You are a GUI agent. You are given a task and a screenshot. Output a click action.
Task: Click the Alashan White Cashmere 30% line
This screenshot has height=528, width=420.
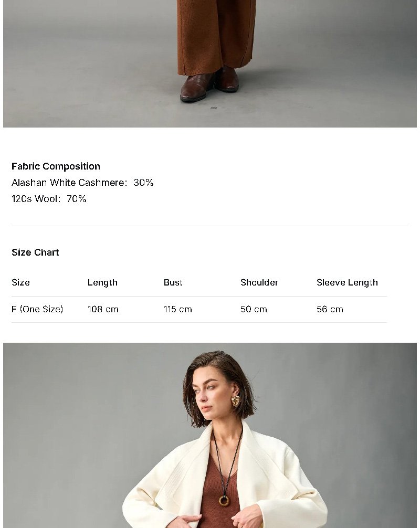coord(82,183)
